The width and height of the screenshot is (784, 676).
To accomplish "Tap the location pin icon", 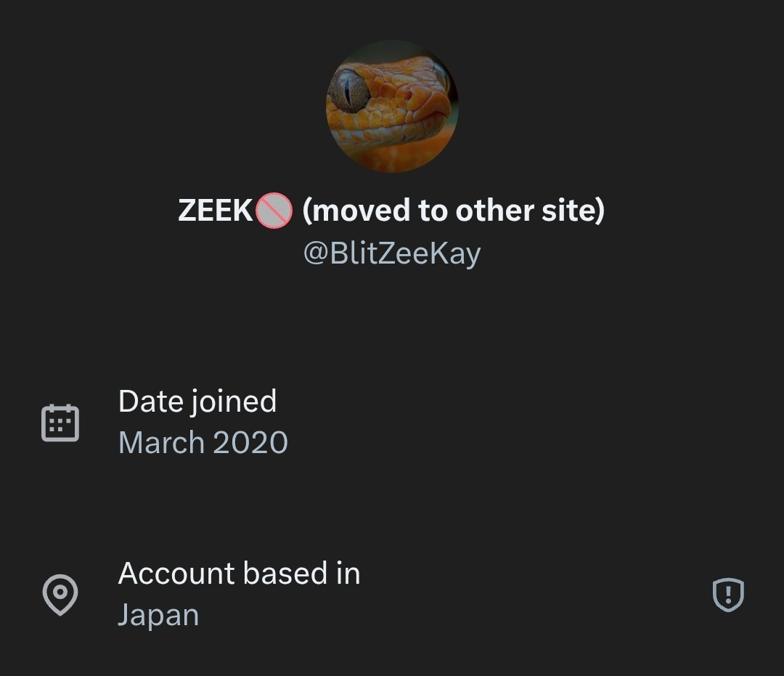I will [x=60, y=595].
